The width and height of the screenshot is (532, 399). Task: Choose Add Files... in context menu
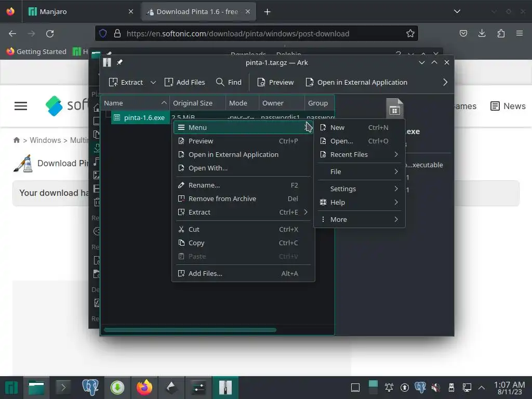(243, 273)
